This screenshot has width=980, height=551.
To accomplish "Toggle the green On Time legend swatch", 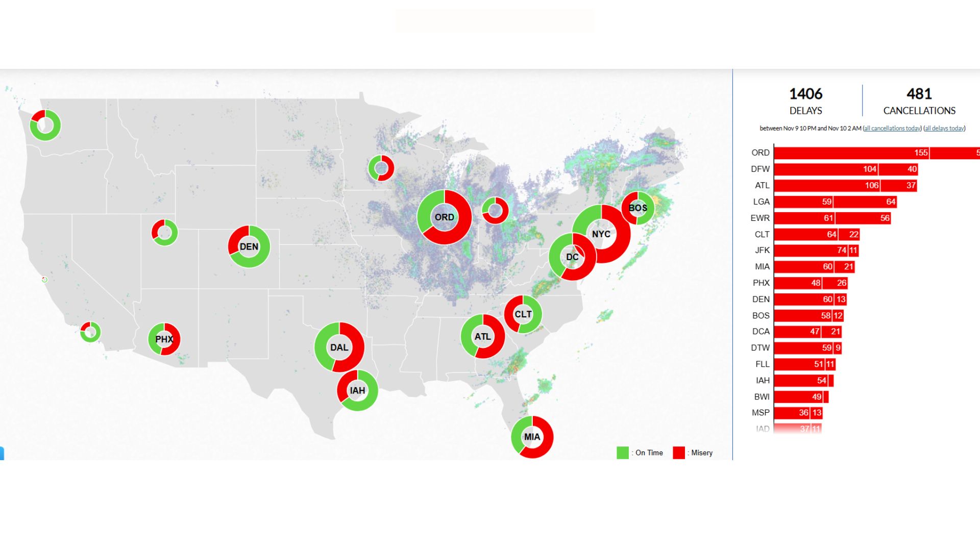I will (x=622, y=452).
